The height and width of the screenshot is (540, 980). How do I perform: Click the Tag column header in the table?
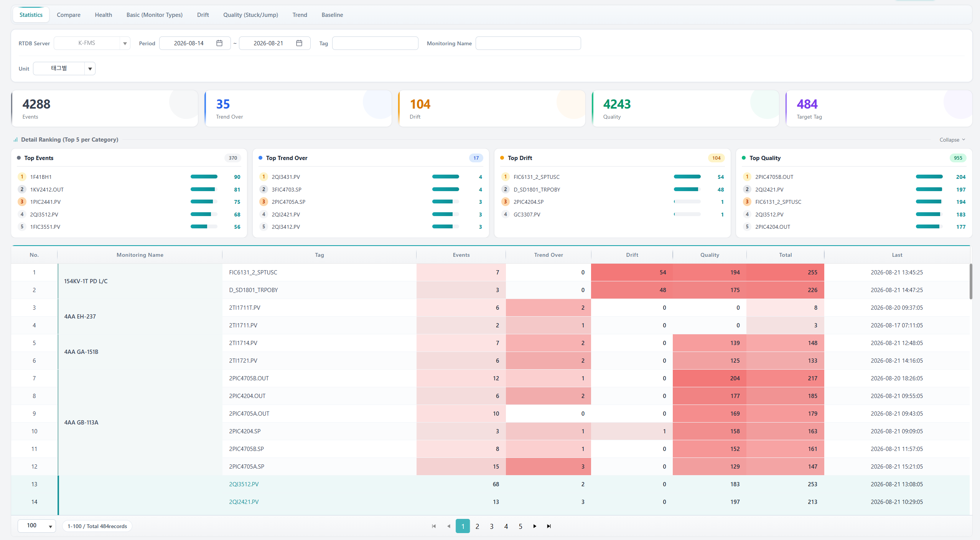tap(320, 255)
